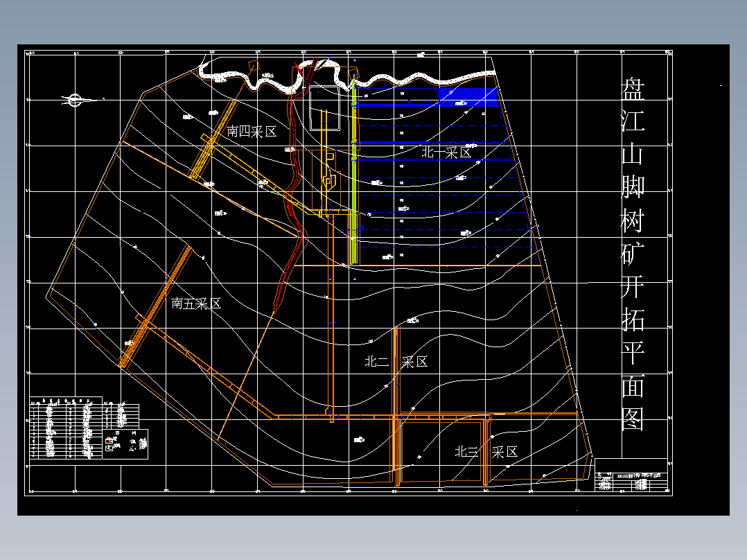Click the red fault symbol in the legend box
The width and height of the screenshot is (747, 560).
coord(108,441)
